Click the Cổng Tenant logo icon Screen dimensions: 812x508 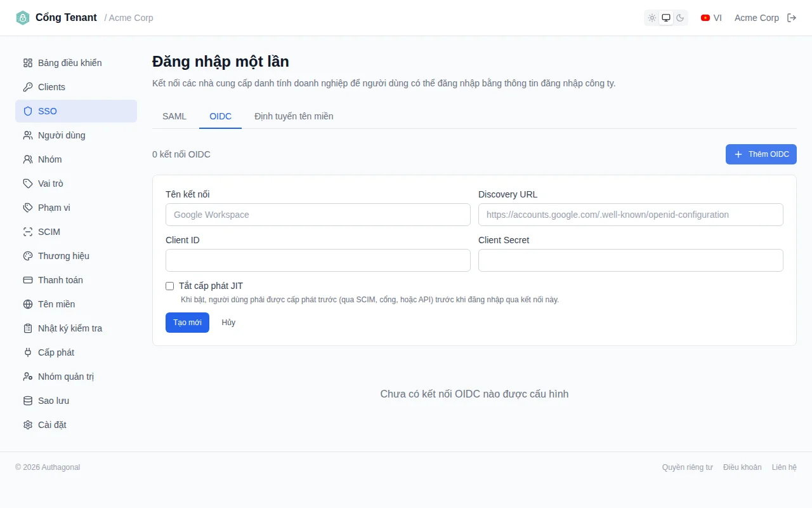tap(23, 18)
